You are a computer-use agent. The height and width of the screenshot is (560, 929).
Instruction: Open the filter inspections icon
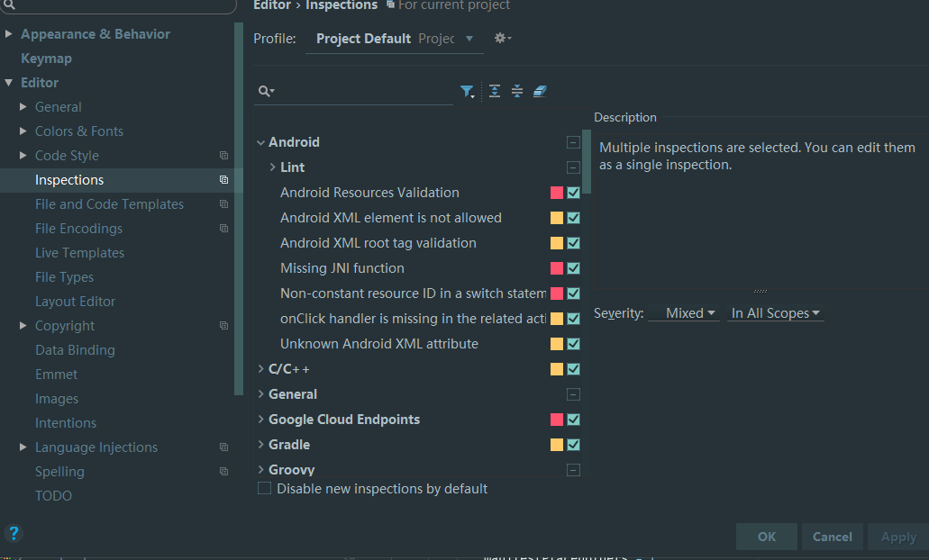pos(468,91)
